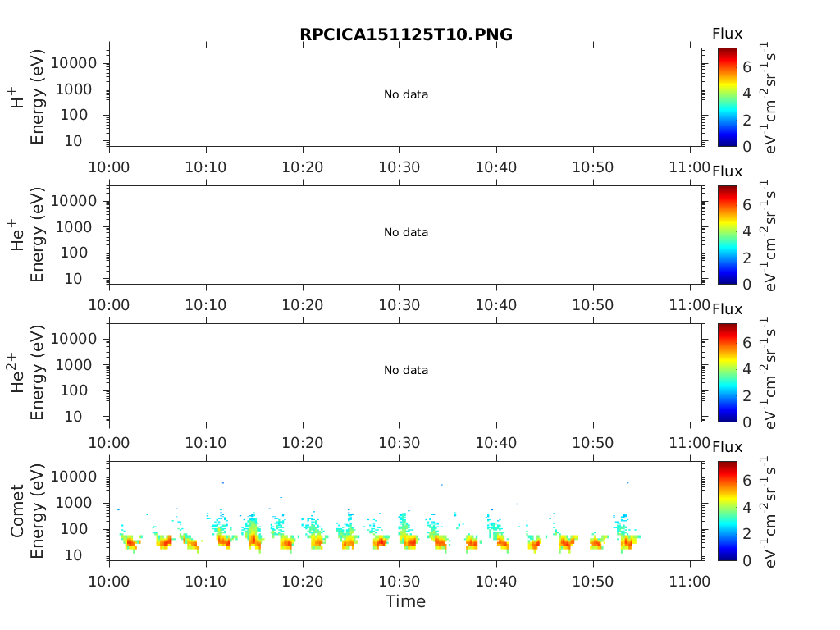Click the 2 label on He2+ colorbar
840x630 pixels.
[746, 396]
